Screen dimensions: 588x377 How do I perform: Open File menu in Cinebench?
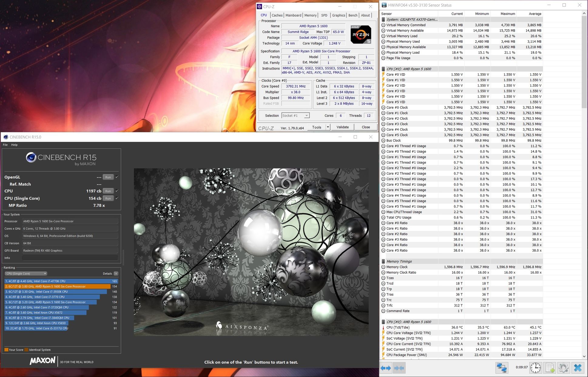click(5, 145)
